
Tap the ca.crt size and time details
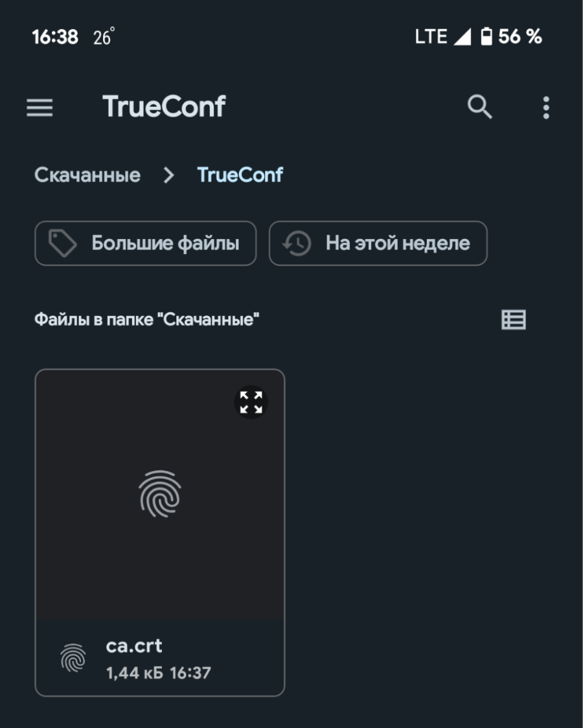(x=158, y=673)
